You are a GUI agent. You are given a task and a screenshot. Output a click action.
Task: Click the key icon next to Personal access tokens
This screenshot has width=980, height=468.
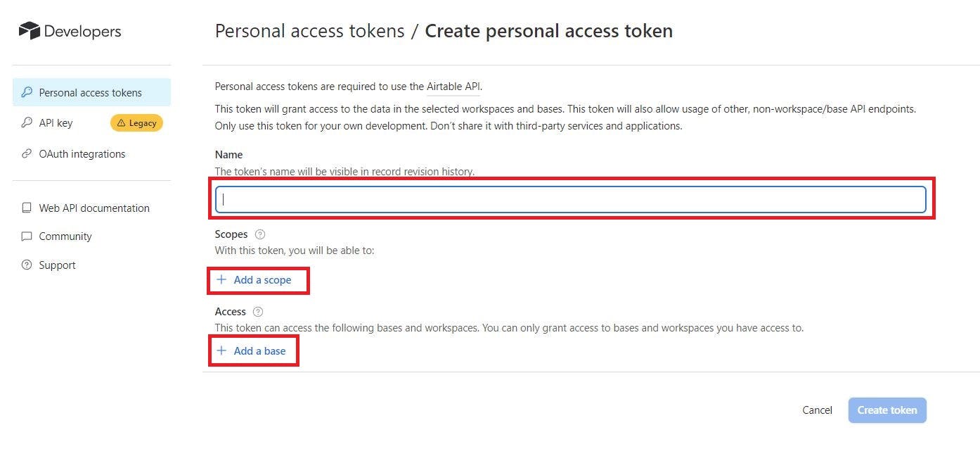tap(27, 92)
